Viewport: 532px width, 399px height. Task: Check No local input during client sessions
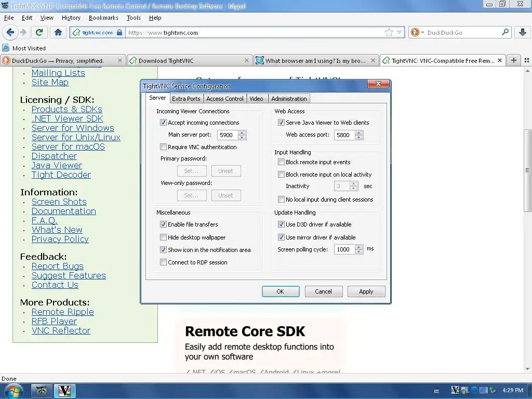tap(281, 199)
